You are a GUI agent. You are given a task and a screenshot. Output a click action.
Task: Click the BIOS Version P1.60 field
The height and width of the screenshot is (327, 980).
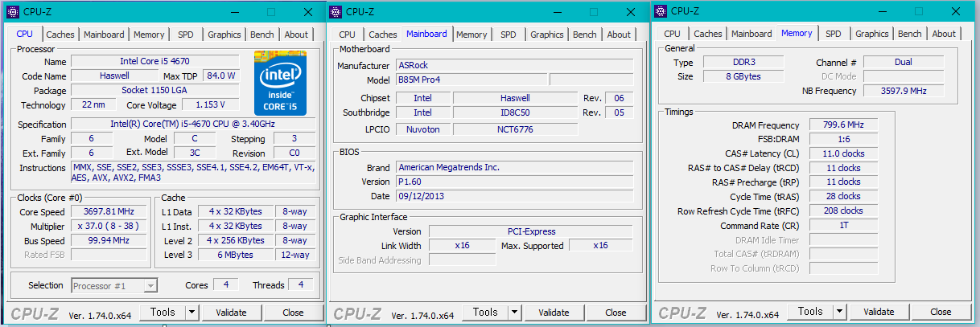515,182
